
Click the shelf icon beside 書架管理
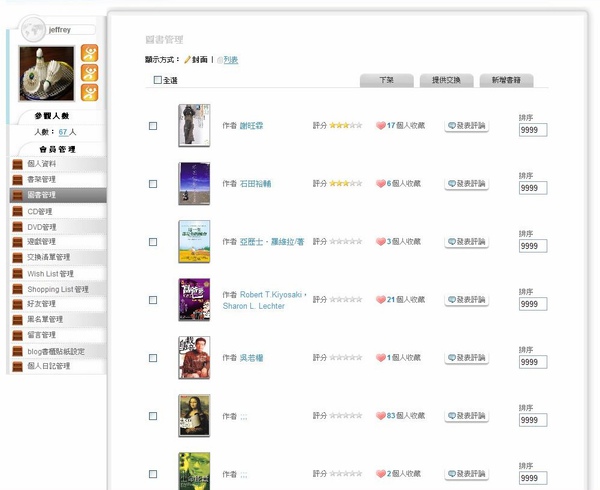18,180
